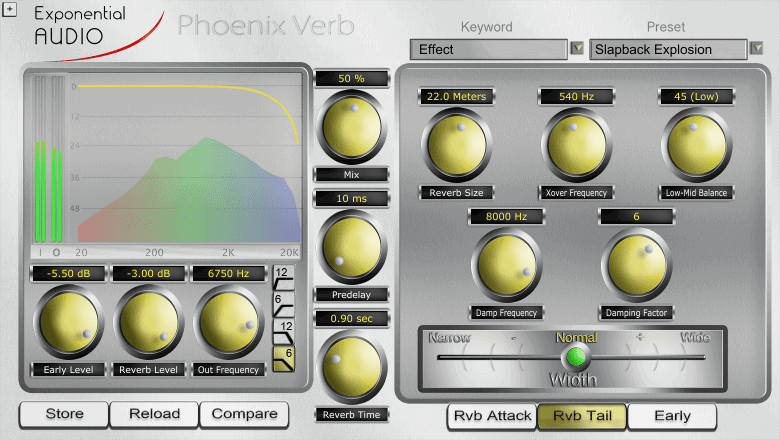Select the 12 dB high-cut filter slope
The width and height of the screenshot is (780, 440).
coord(284,332)
